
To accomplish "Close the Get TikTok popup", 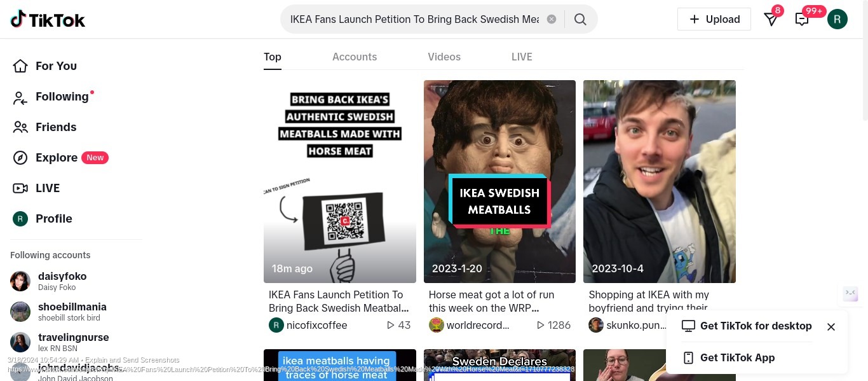I will (x=831, y=327).
